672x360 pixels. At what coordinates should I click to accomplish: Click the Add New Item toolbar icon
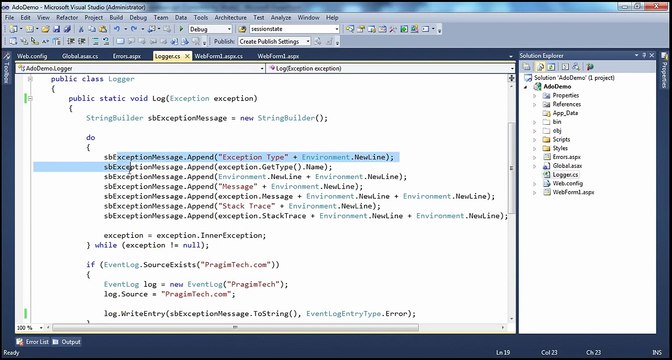coord(29,29)
